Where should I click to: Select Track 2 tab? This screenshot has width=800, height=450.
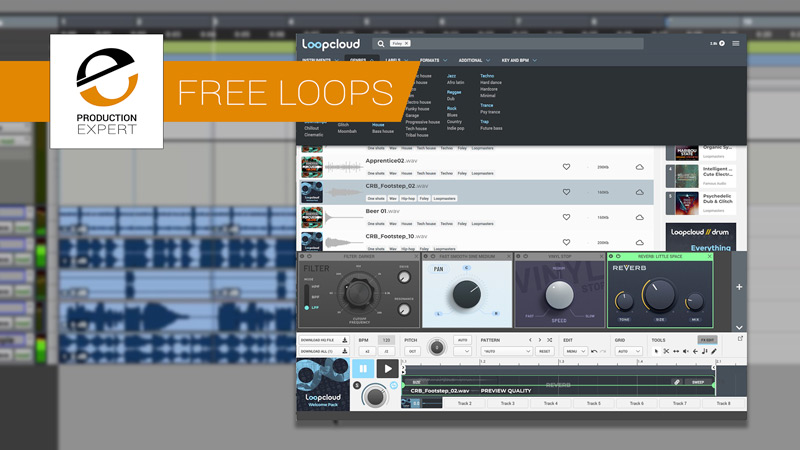click(x=464, y=403)
